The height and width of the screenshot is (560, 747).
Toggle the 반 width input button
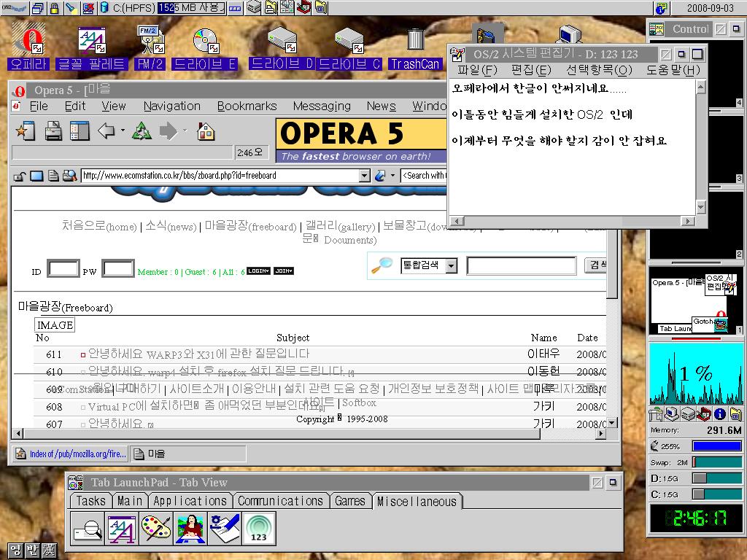[x=32, y=551]
